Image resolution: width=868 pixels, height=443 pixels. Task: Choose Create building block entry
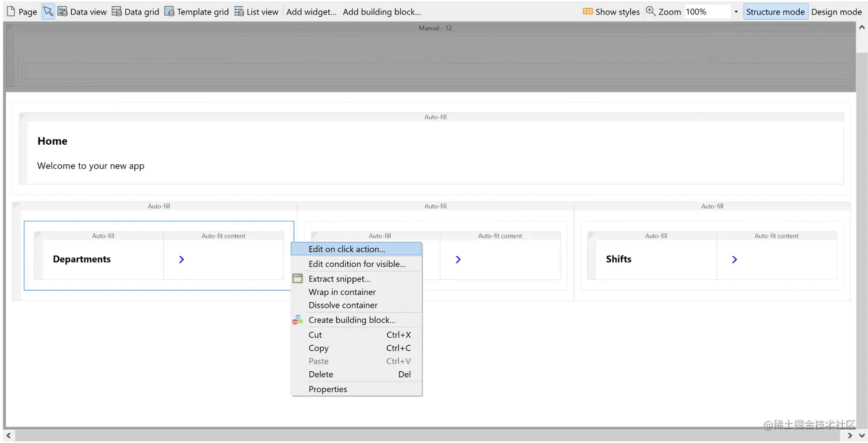(356, 320)
